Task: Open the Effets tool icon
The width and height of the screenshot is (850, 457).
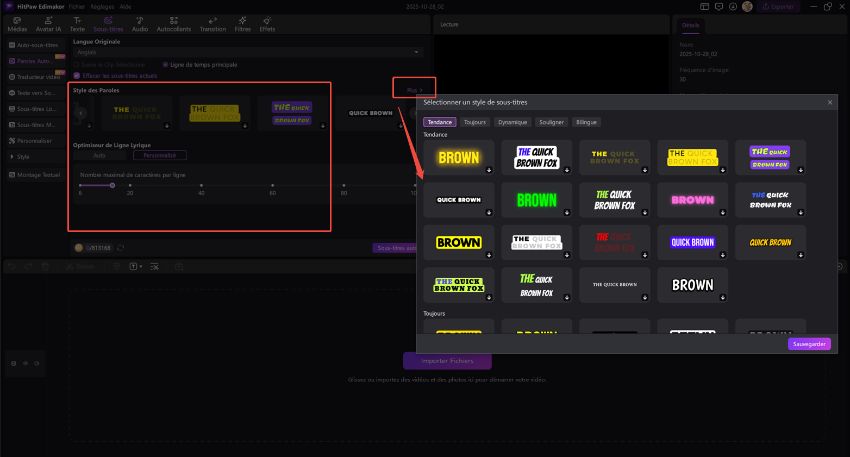Action: (267, 23)
